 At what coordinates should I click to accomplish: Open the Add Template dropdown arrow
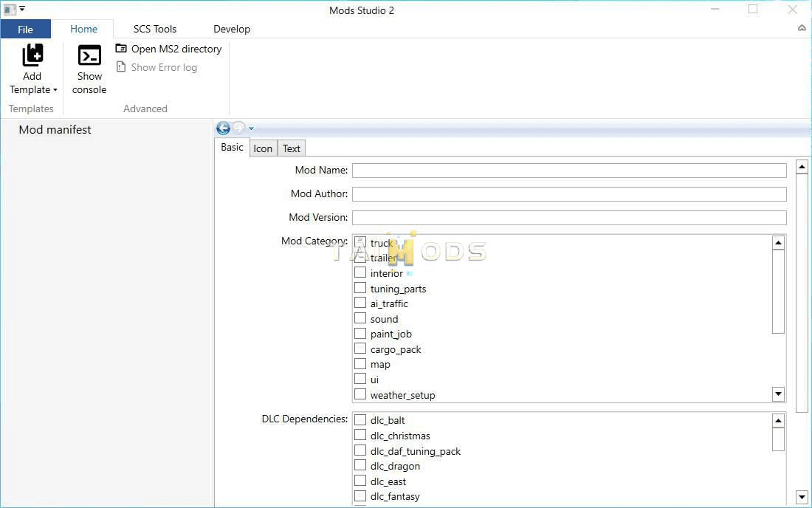click(x=55, y=90)
